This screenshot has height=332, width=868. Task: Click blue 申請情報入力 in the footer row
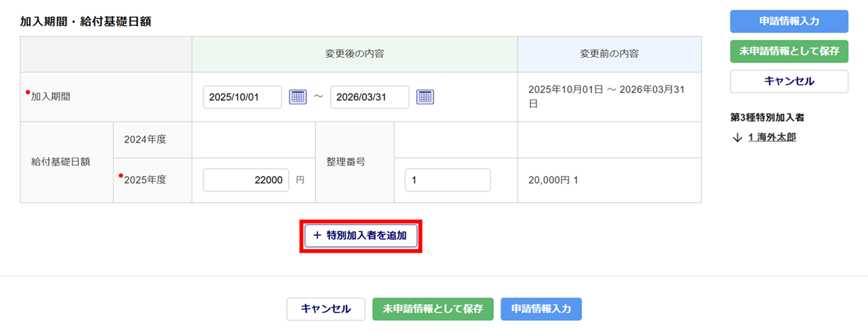(541, 309)
